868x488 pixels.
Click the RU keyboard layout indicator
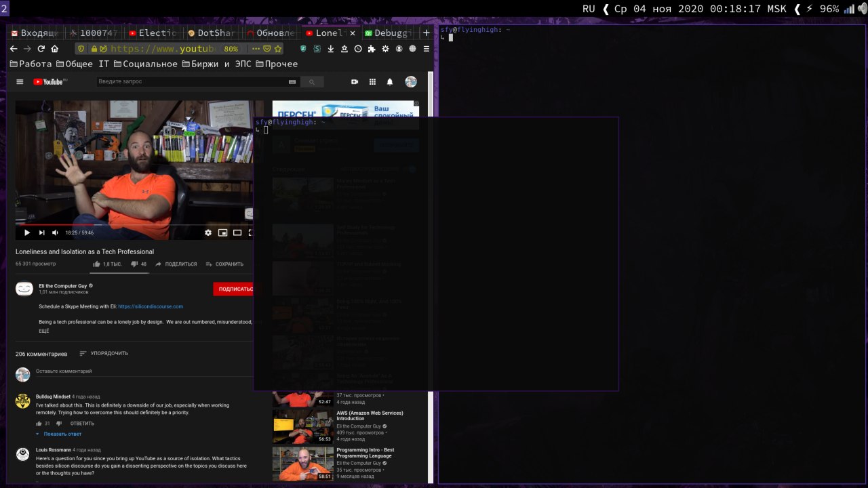point(589,9)
